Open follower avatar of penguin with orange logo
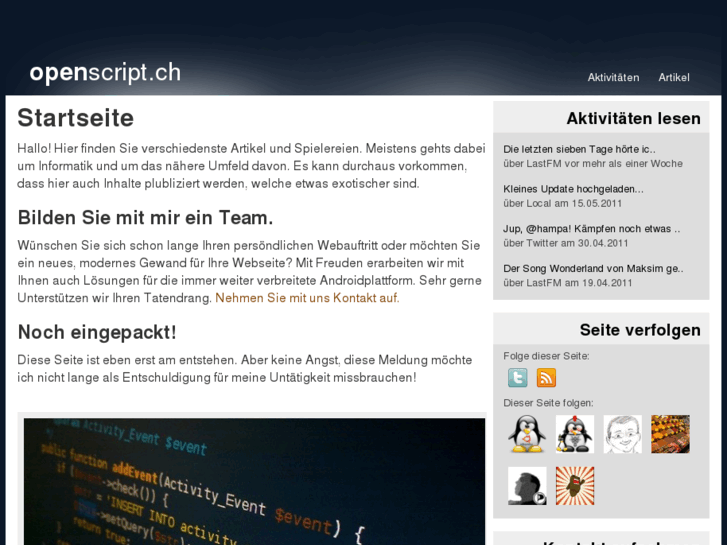This screenshot has height=545, width=727. tap(527, 434)
